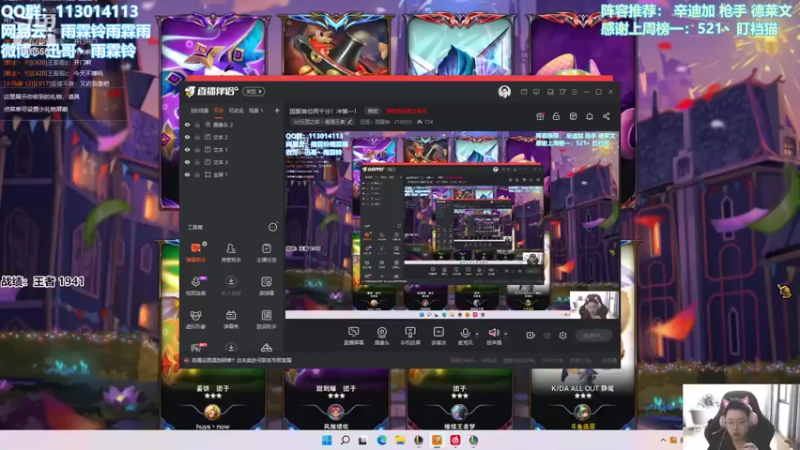Click the skin shirt icon in title bar
The height and width of the screenshot is (450, 800).
[x=562, y=92]
